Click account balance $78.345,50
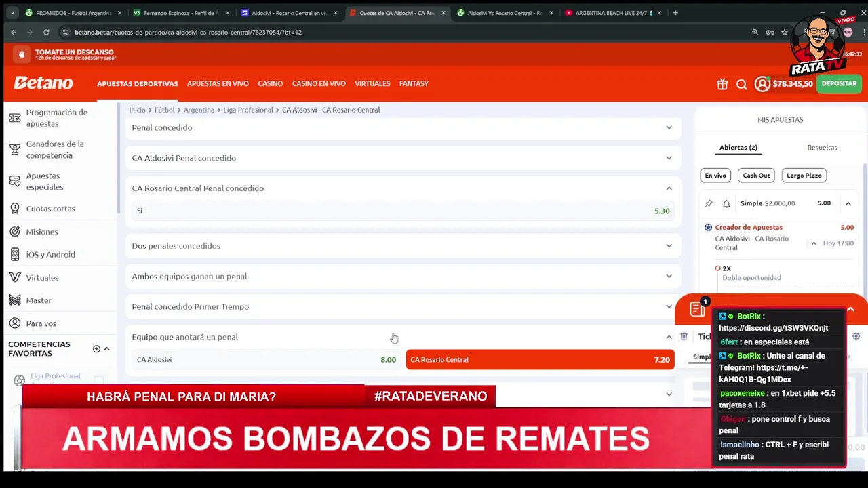This screenshot has width=868, height=488. point(793,84)
